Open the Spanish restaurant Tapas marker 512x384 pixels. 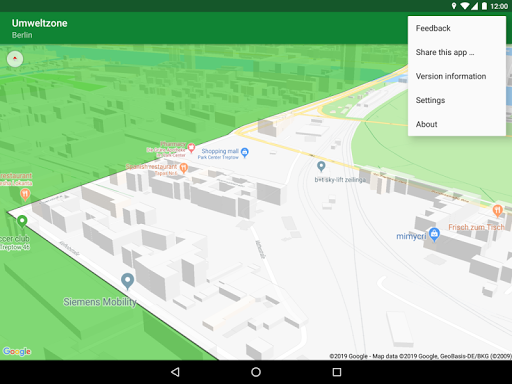point(183,168)
